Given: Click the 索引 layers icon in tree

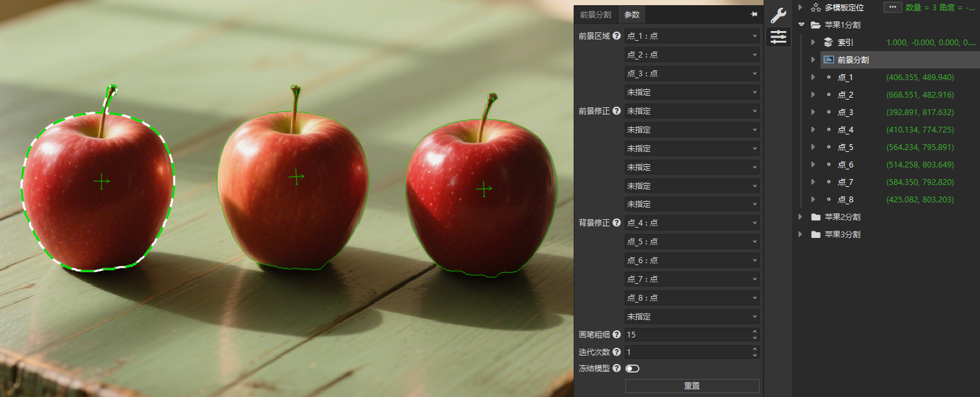Looking at the screenshot, I should pyautogui.click(x=828, y=42).
